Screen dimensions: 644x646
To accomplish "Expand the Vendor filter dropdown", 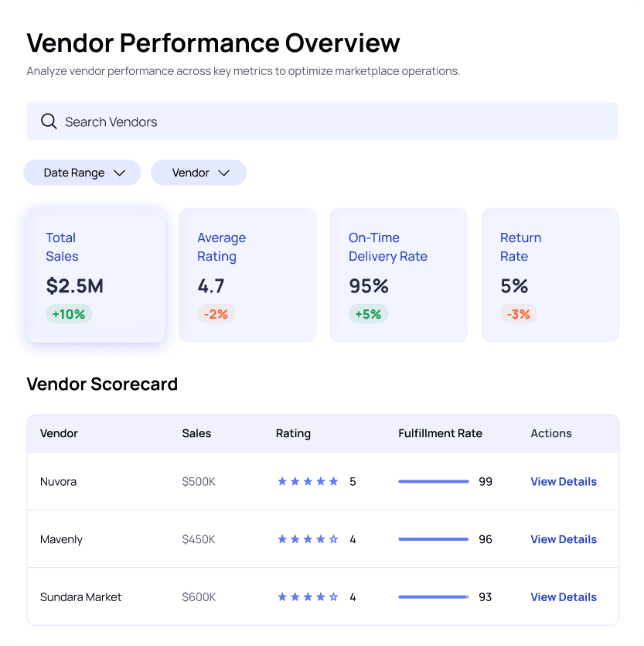I will 199,173.
